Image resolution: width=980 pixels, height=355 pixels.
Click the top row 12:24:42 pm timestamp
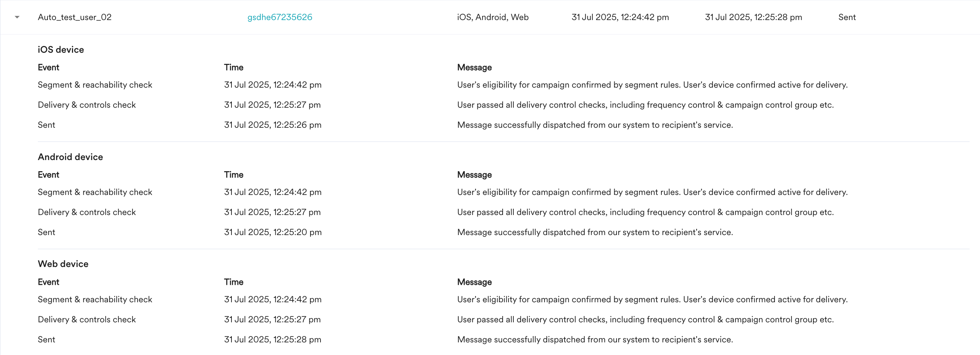620,17
